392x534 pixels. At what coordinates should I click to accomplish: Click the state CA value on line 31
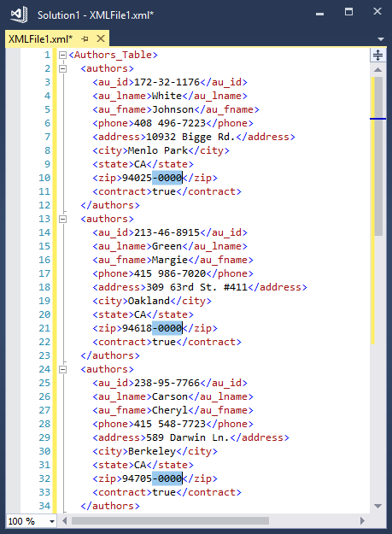(x=140, y=465)
